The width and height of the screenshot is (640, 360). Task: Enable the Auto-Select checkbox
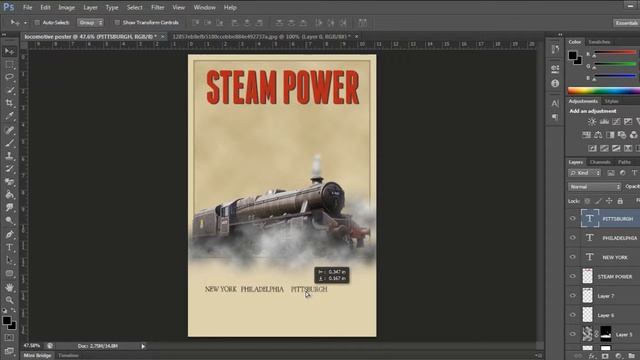click(37, 22)
